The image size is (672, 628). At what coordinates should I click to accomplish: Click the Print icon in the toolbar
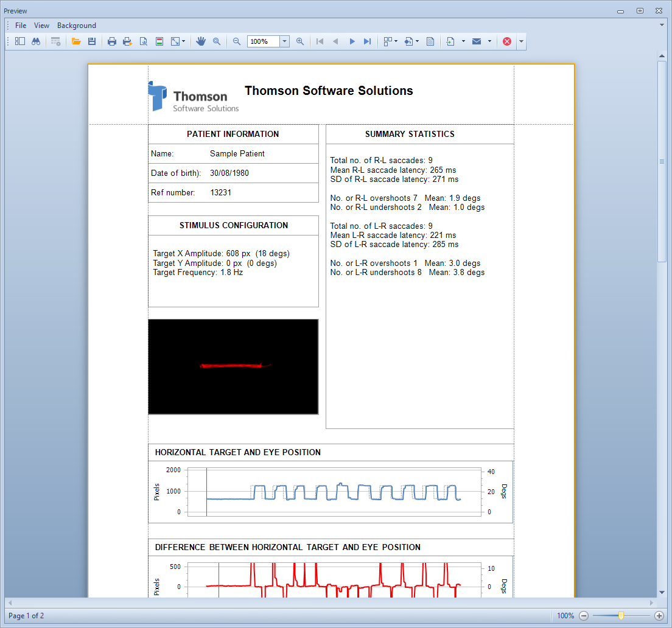112,41
